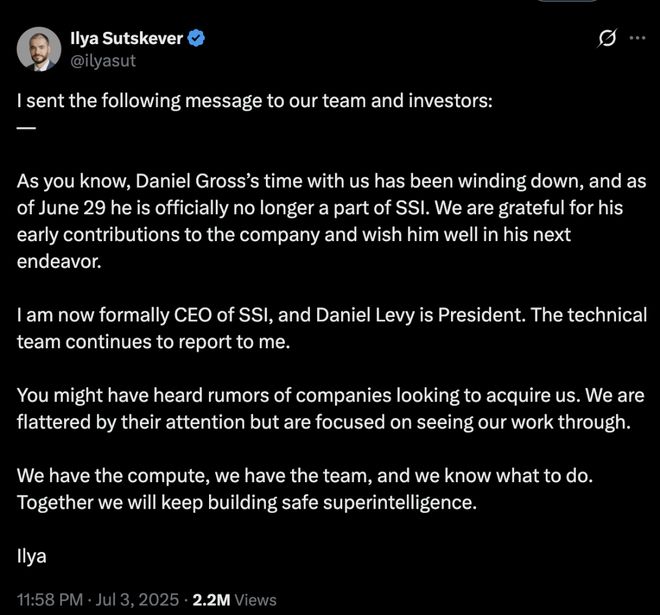Open the @ilyasut handle link
The width and height of the screenshot is (660, 615).
(x=100, y=60)
